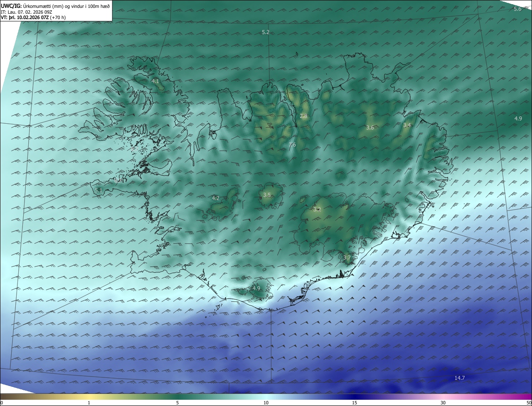Image resolution: width=532 pixels, height=406 pixels.
Task: Click the 4.1 value in the Westfjords
Action: 155,81
